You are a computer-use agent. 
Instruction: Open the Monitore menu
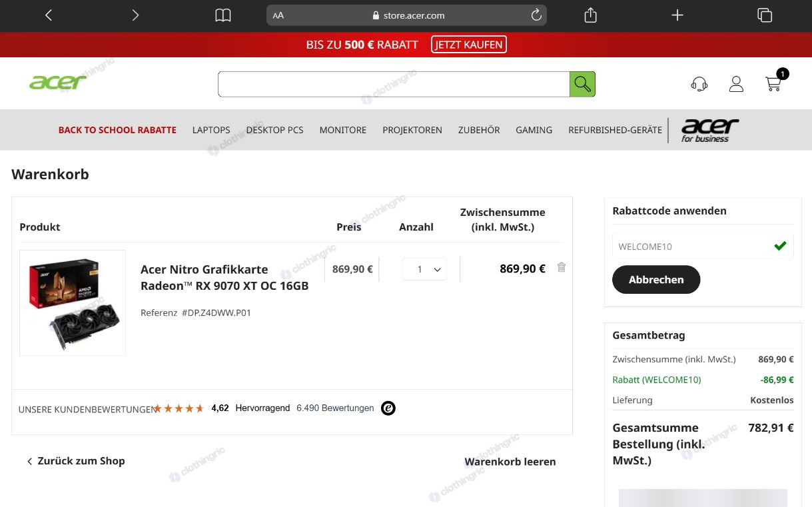(x=343, y=130)
